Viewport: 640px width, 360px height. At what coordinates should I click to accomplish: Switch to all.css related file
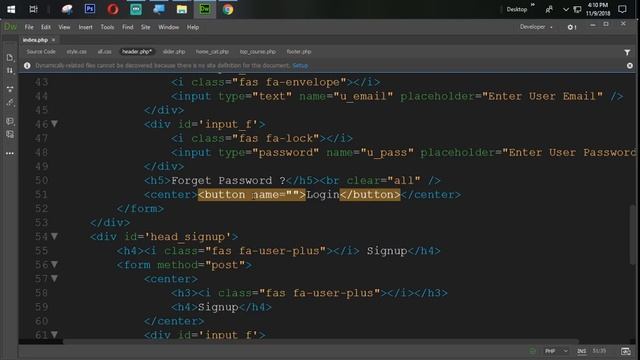(x=104, y=52)
